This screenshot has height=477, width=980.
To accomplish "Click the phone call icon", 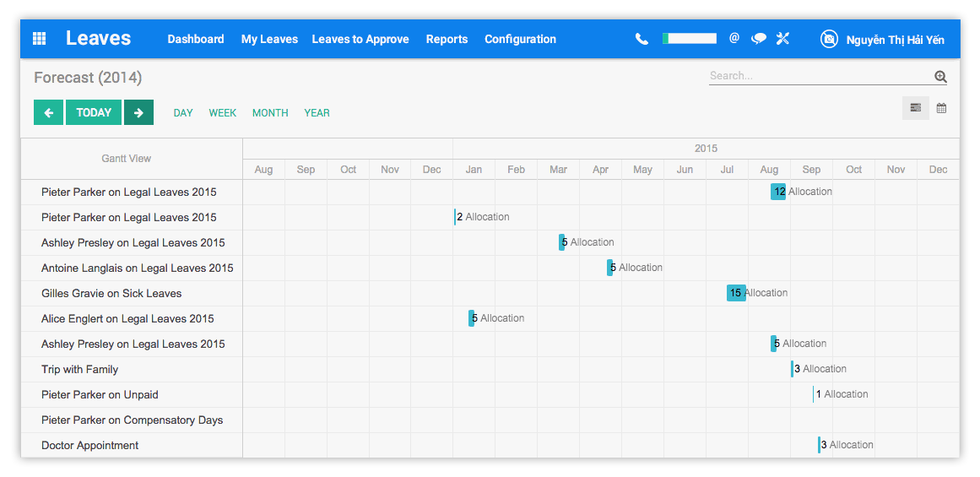I will [642, 39].
